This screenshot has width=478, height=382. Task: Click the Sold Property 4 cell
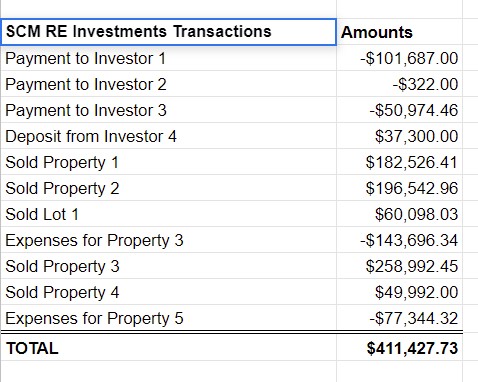point(168,292)
